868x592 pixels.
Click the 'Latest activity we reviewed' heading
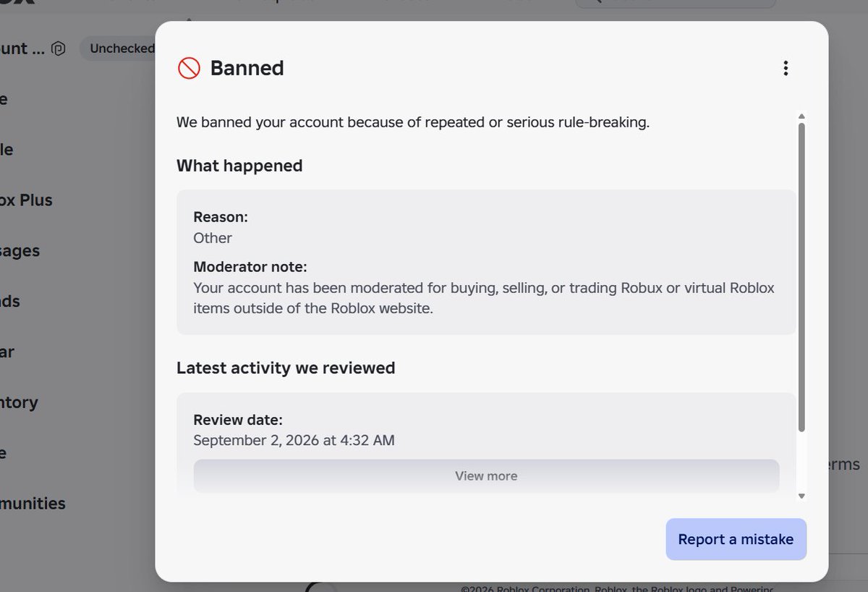coord(286,368)
